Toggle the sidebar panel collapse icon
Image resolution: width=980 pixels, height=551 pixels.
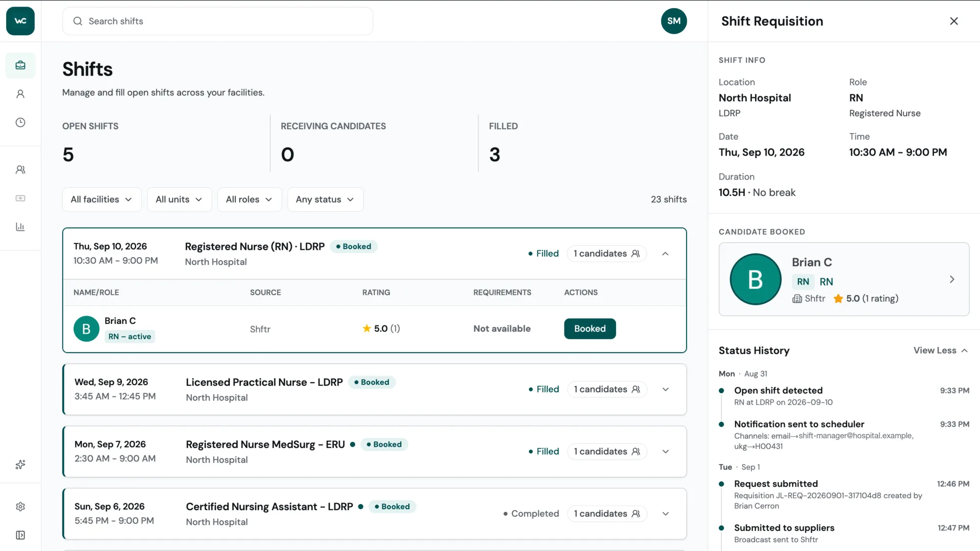click(20, 535)
